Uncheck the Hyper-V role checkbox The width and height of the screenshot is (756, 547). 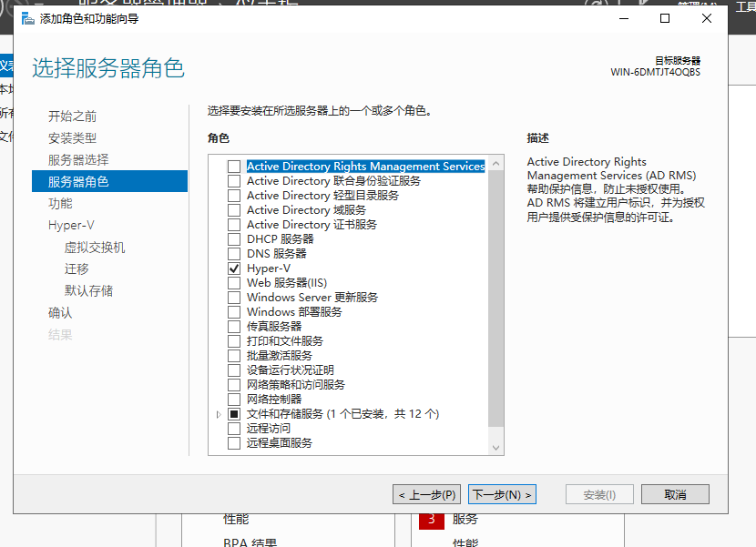[234, 268]
